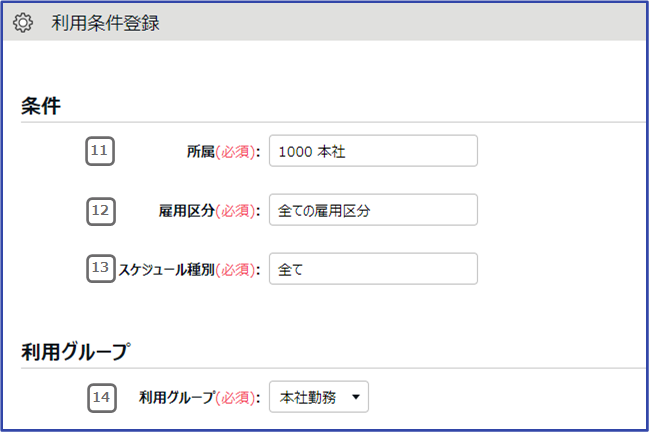Image resolution: width=649 pixels, height=432 pixels.
Task: Click the number 13 annotation box
Action: (101, 269)
